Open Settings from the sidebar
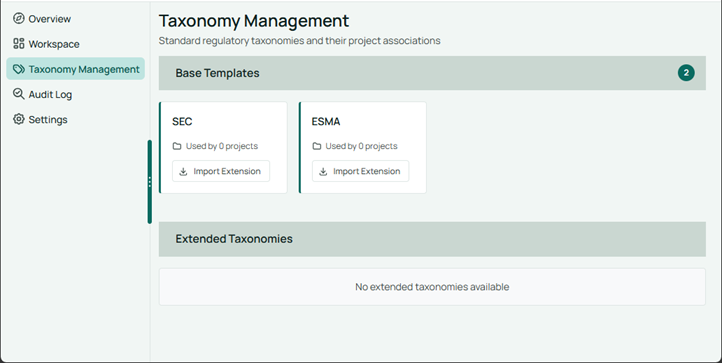 [x=48, y=120]
